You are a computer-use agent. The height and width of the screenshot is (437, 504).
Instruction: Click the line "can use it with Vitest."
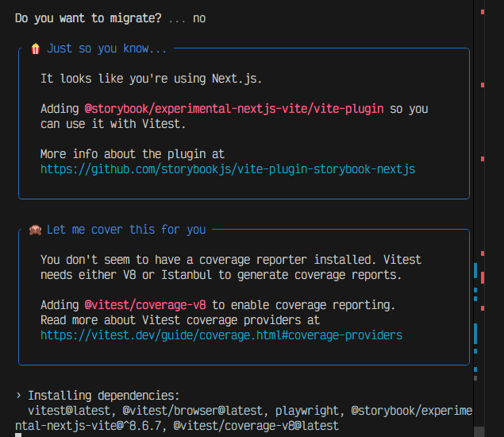[113, 124]
